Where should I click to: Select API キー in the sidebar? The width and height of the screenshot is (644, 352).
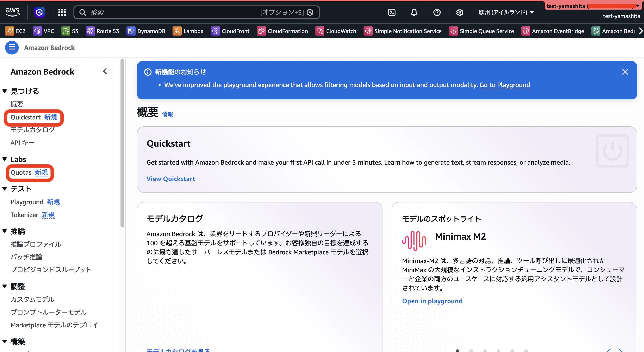[x=23, y=143]
